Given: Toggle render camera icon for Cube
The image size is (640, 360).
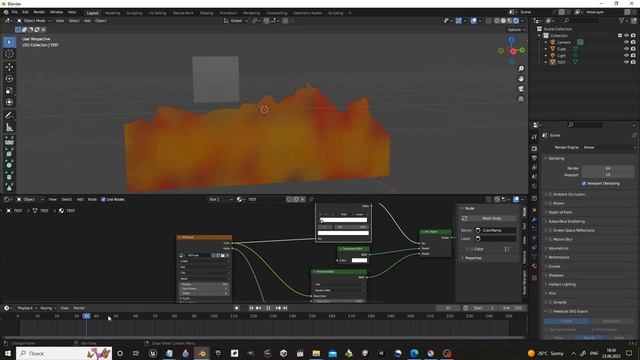Looking at the screenshot, I should click(633, 49).
